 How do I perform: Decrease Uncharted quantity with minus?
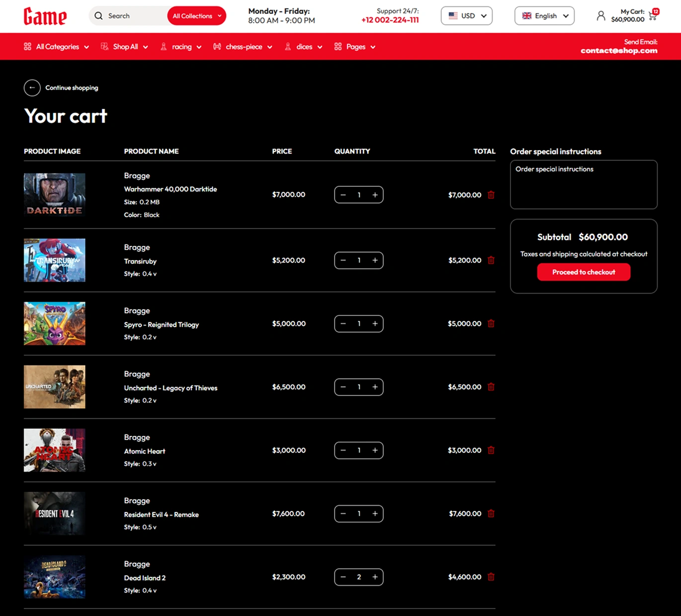pyautogui.click(x=343, y=387)
